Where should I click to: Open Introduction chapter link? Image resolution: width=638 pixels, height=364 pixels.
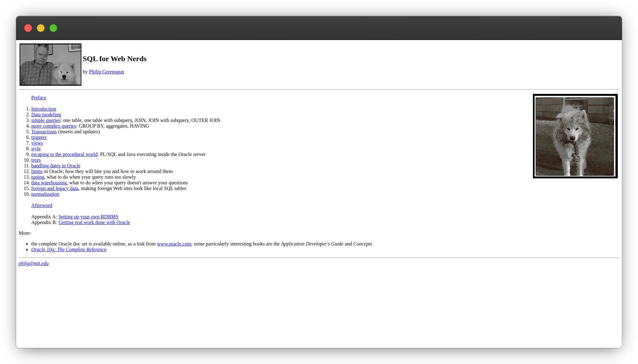click(43, 109)
